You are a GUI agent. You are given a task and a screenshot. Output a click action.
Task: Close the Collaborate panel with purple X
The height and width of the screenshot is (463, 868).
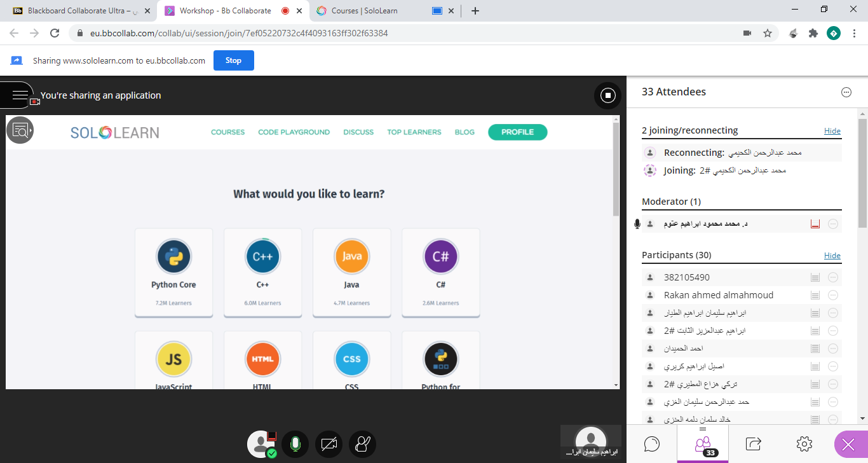pos(848,445)
